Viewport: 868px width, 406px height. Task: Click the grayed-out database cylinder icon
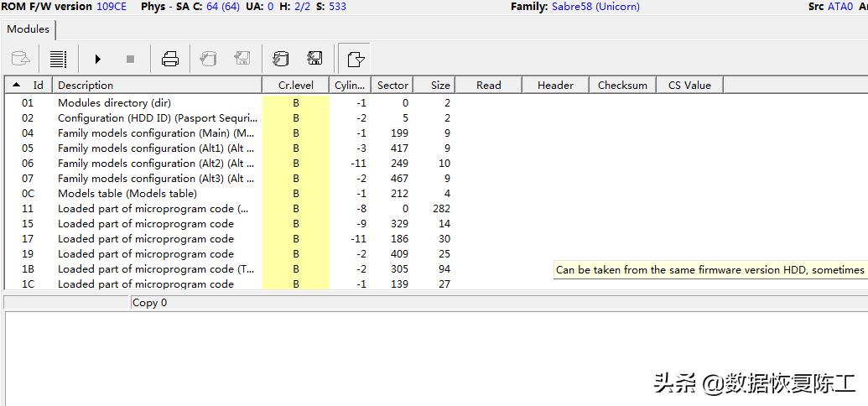click(x=208, y=59)
